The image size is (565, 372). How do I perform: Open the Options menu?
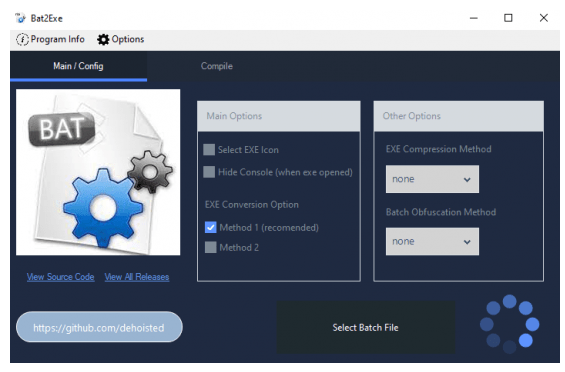coord(121,39)
